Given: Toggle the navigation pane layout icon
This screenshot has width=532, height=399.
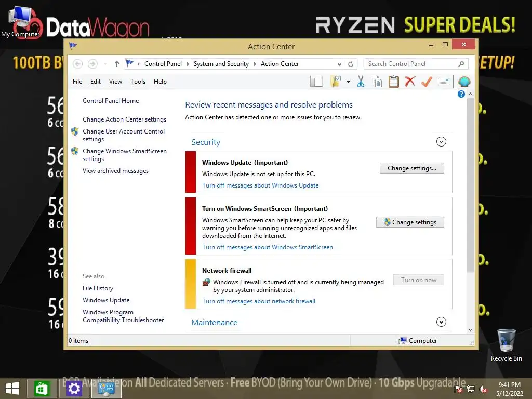Looking at the screenshot, I should (316, 82).
